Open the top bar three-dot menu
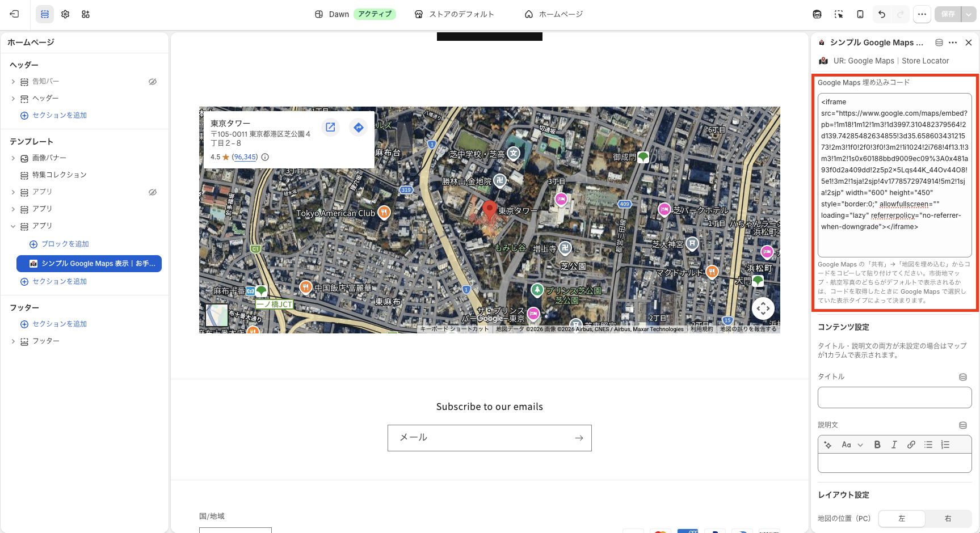This screenshot has width=980, height=533. (x=922, y=14)
